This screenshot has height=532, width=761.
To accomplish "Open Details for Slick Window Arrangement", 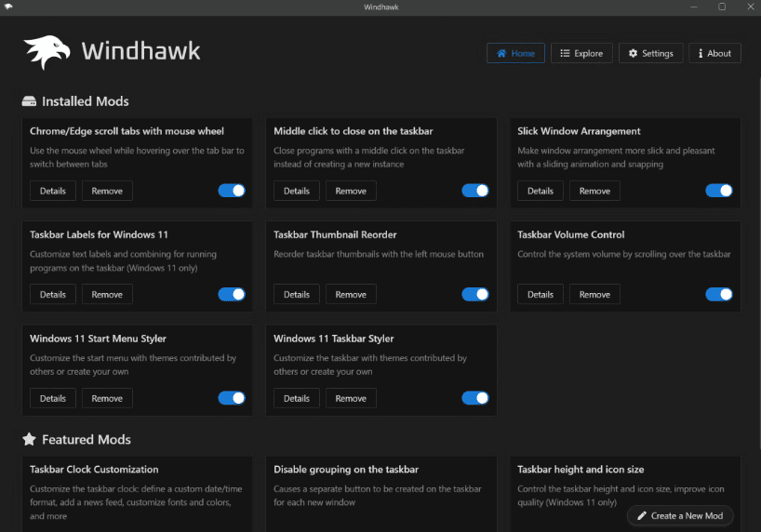I will click(x=541, y=191).
